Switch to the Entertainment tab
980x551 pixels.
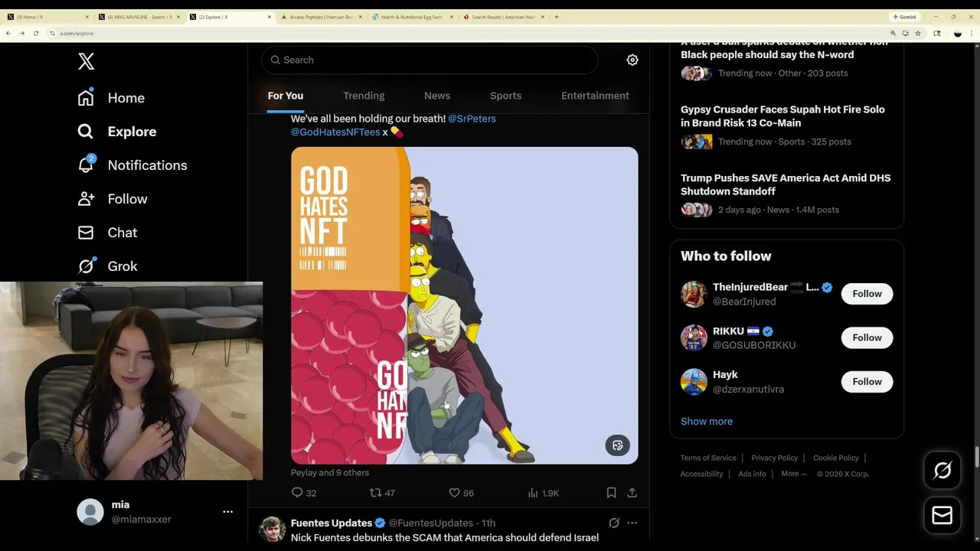pos(595,96)
